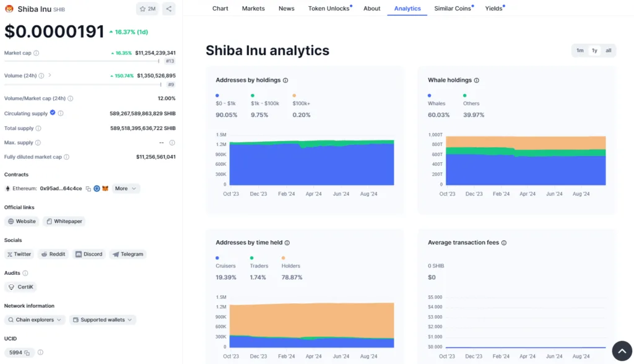Select the 1y time range
This screenshot has height=364, width=634.
tap(594, 51)
